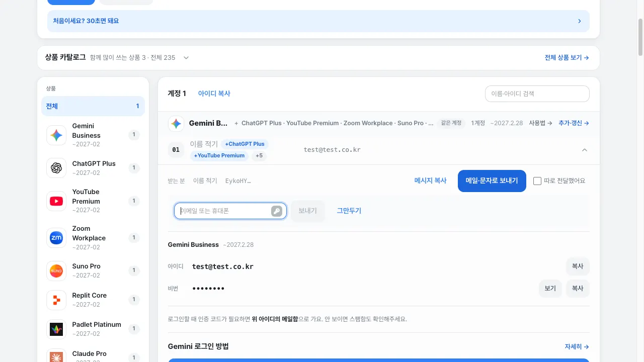Image resolution: width=644 pixels, height=362 pixels.
Task: Click the Gemini Business icon in sidebar
Action: (56, 135)
